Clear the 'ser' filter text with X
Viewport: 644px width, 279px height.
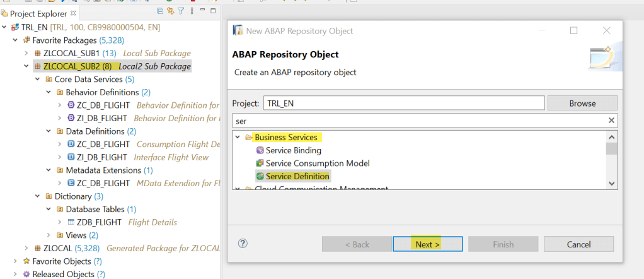611,121
